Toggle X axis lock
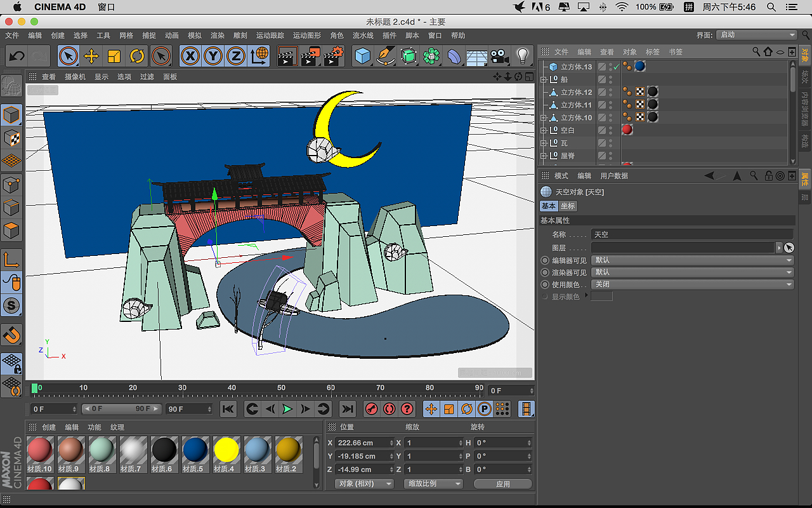 point(190,57)
